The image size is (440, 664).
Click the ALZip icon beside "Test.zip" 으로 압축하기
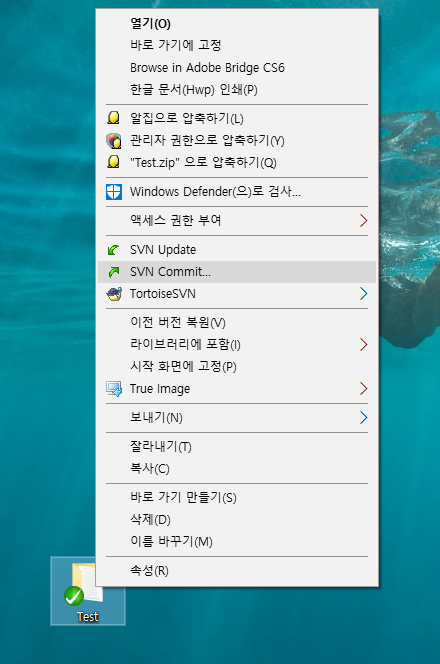click(113, 162)
